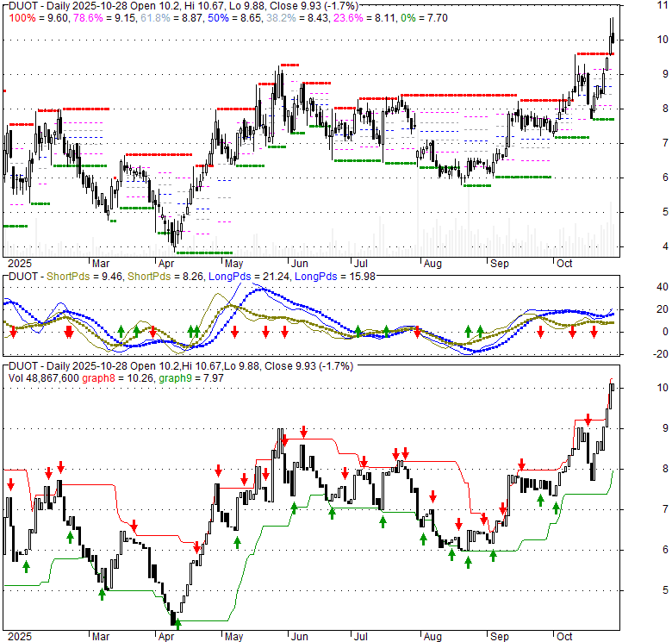Click the Sep label under top chart
This screenshot has width=672, height=642.
point(500,264)
